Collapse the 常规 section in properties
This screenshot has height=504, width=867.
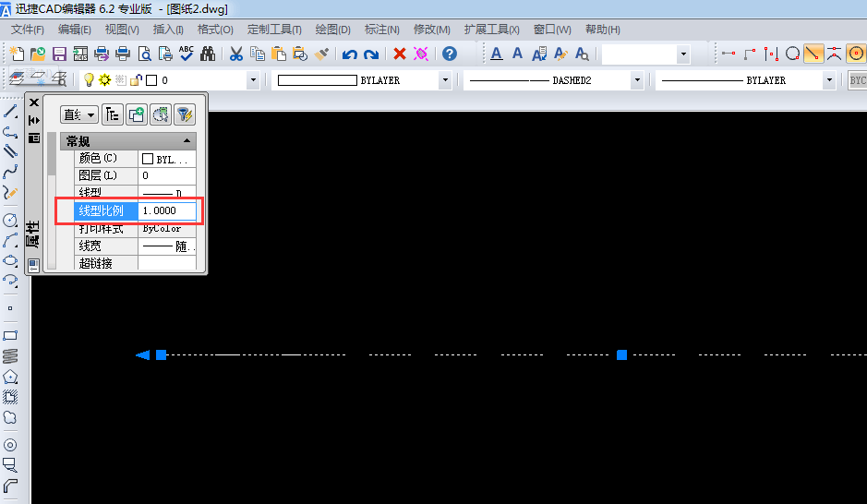point(187,141)
